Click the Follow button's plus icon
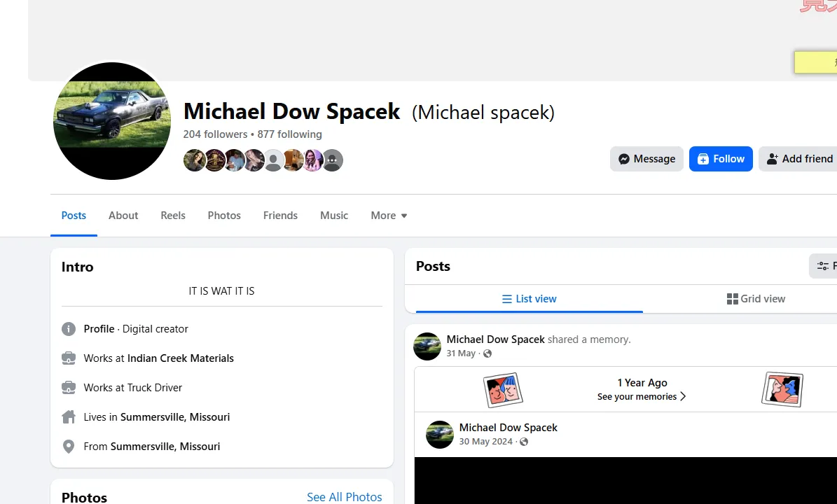Viewport: 837px width, 504px height. point(703,159)
